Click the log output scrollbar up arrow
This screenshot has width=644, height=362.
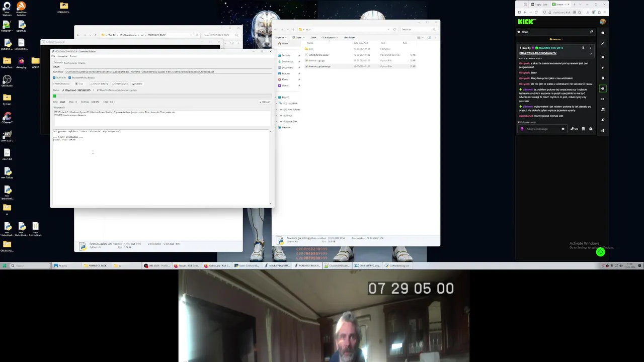[x=270, y=131]
